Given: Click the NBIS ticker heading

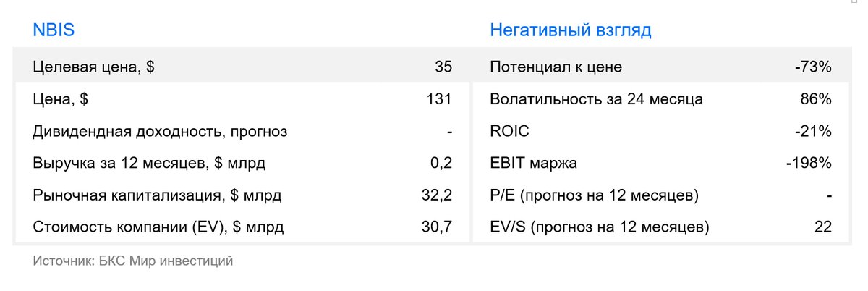Looking at the screenshot, I should coord(54,30).
